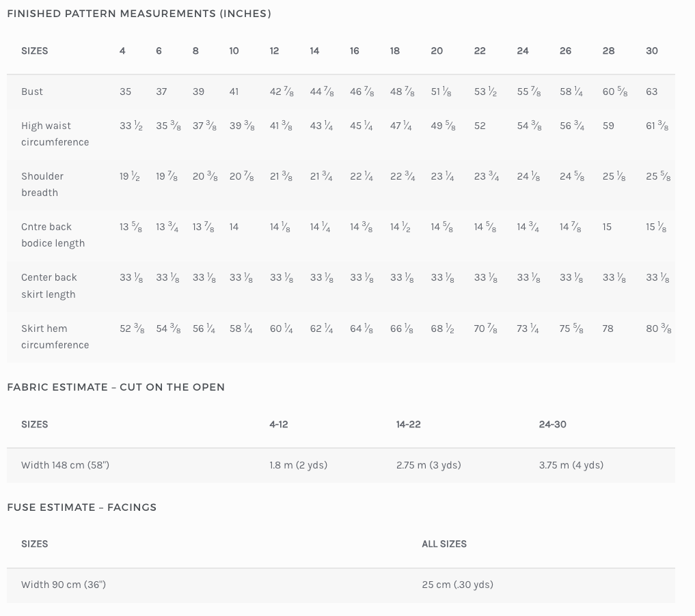Click the Fabric Estimate section heading
The height and width of the screenshot is (616, 695).
point(115,387)
